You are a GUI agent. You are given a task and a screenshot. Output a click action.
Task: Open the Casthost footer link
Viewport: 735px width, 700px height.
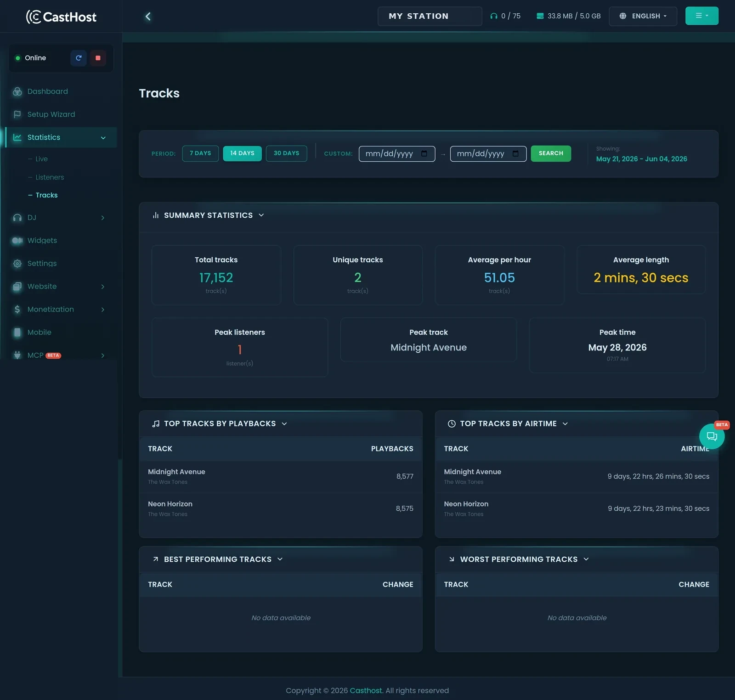click(x=366, y=690)
